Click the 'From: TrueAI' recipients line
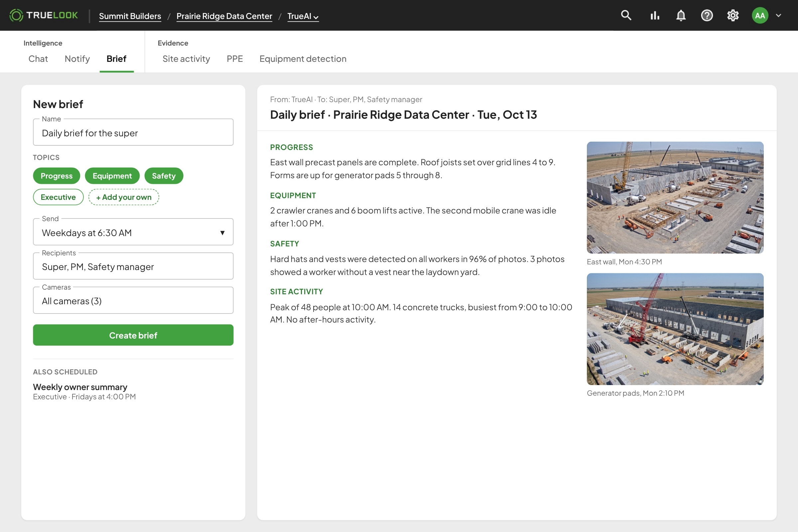Screen dimensions: 798x532 [x=346, y=99]
